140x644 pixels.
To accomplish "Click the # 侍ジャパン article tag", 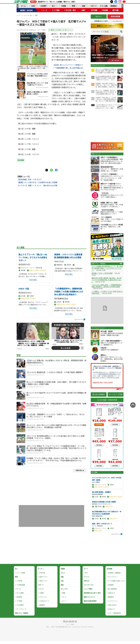I will coord(67,30).
